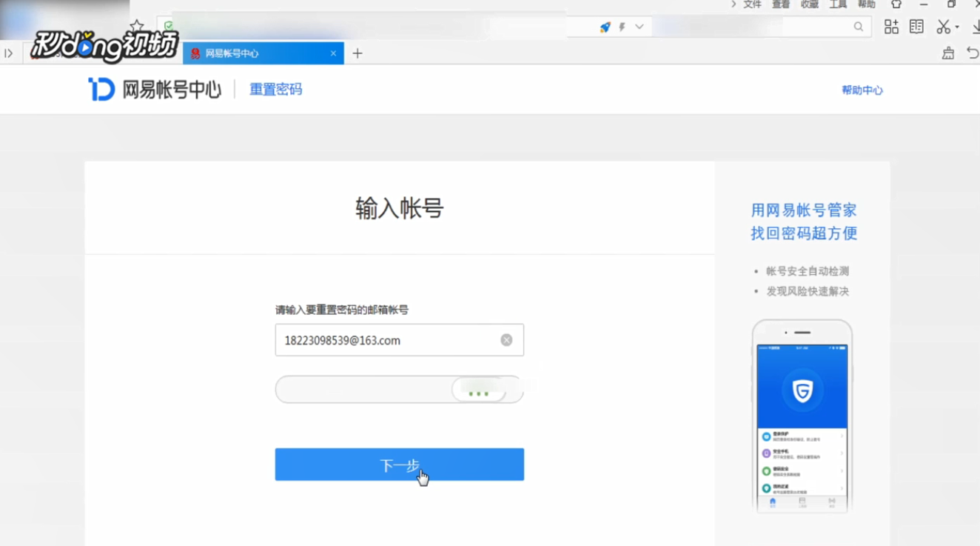
Task: Open the 文件 menu
Action: coord(752,4)
